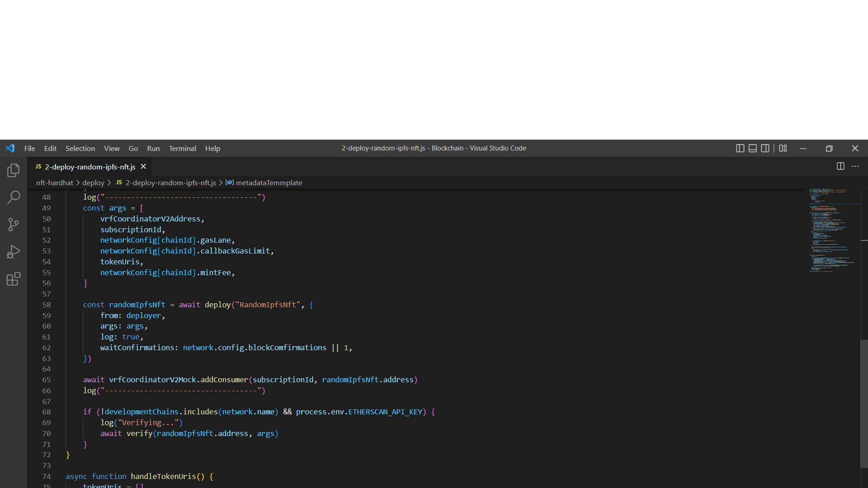
Task: Open the Edit menu
Action: 50,148
